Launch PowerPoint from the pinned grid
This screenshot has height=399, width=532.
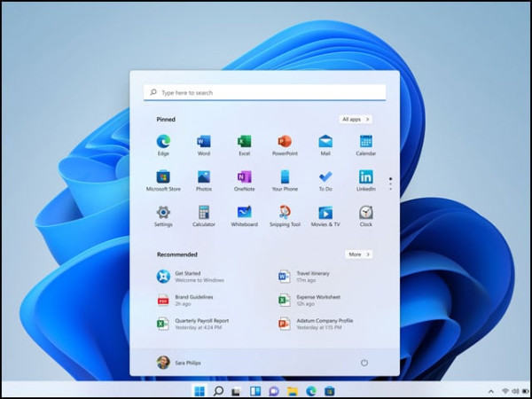(285, 142)
